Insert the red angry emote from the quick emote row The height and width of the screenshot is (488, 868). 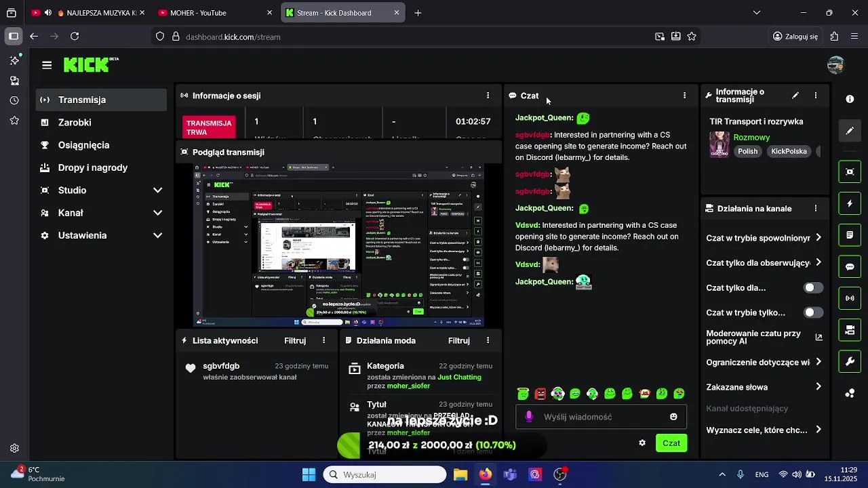[540, 394]
